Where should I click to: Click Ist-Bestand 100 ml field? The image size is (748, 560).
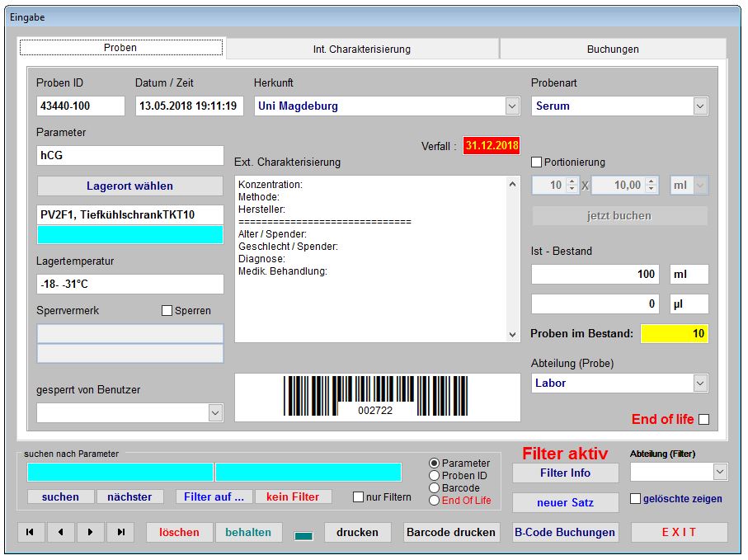[x=595, y=275]
